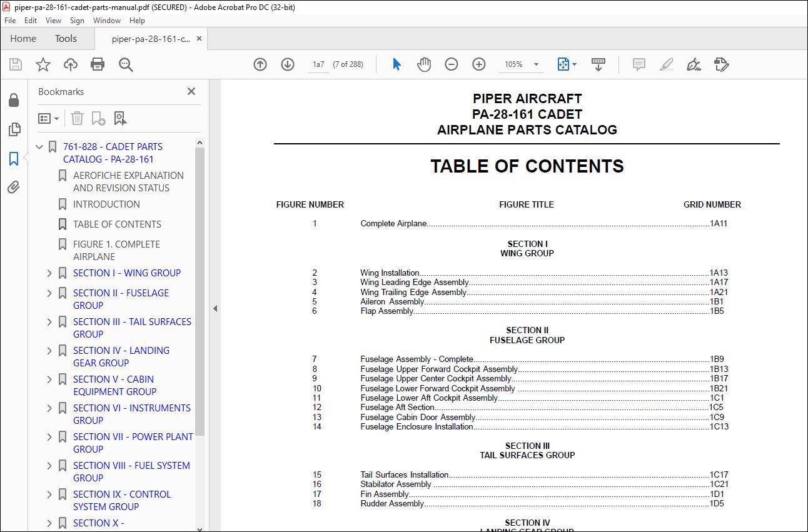The width and height of the screenshot is (808, 532).
Task: Expand SECTION V - CABIN EQUIPMENT GROUP
Action: coord(49,379)
